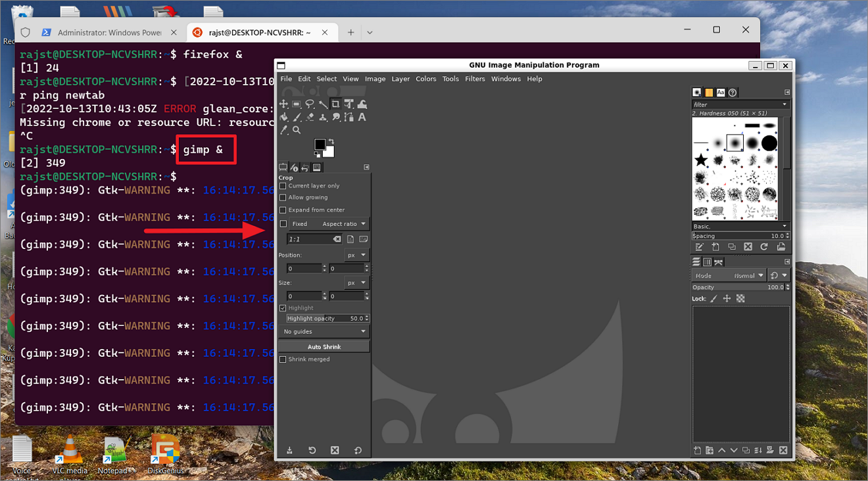
Task: Open the Filters menu
Action: [475, 79]
